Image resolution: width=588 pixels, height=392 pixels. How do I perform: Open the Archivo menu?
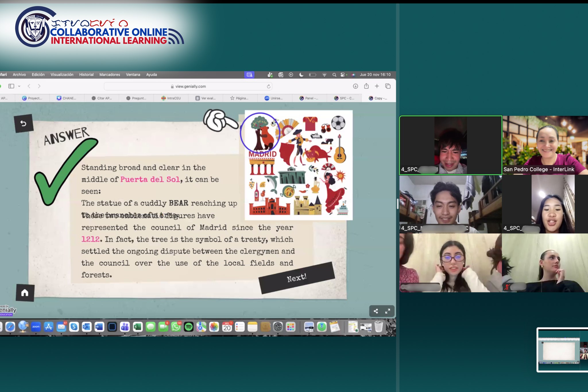click(19, 75)
